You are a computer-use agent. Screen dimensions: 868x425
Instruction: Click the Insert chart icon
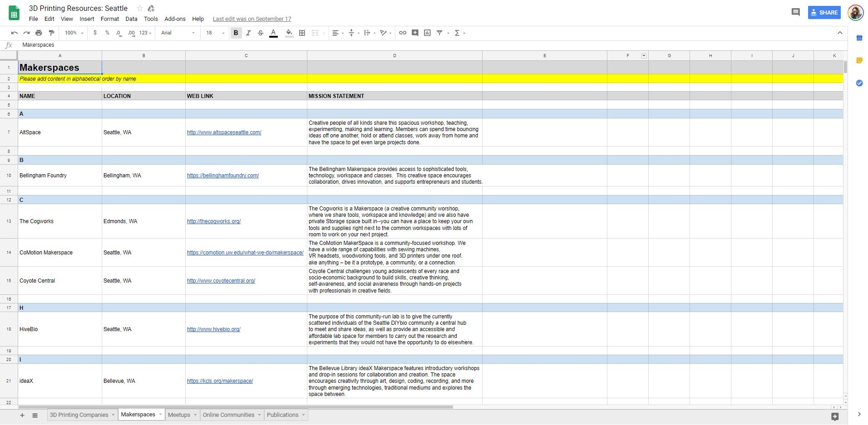coord(427,33)
